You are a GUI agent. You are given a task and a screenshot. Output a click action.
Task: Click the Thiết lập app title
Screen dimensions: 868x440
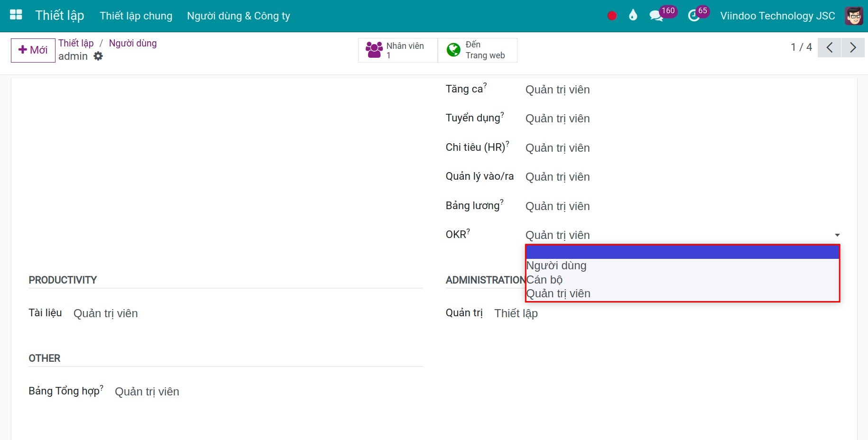60,16
